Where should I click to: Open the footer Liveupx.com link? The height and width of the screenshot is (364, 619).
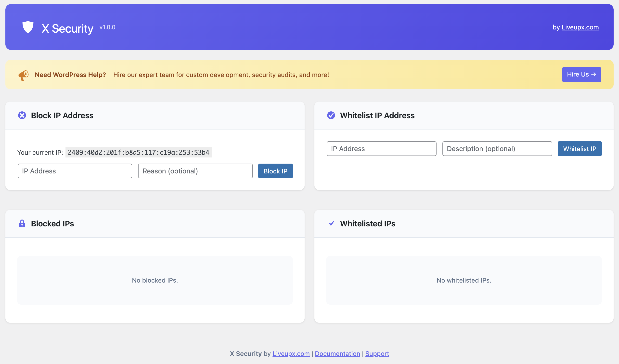pyautogui.click(x=291, y=354)
